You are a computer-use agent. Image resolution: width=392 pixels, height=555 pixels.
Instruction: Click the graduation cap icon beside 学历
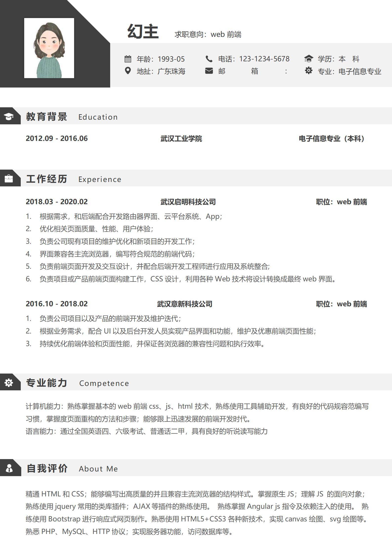[308, 59]
